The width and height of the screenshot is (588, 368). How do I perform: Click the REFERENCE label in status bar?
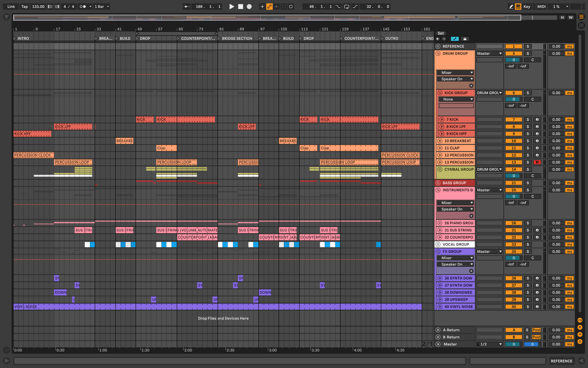[562, 361]
